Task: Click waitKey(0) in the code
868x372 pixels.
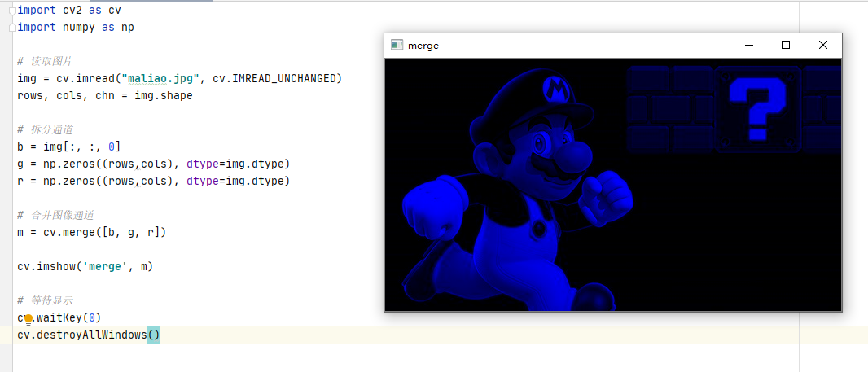Action: point(69,317)
